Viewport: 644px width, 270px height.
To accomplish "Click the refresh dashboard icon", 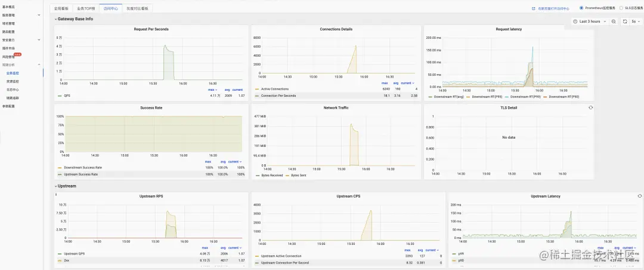I will point(625,22).
